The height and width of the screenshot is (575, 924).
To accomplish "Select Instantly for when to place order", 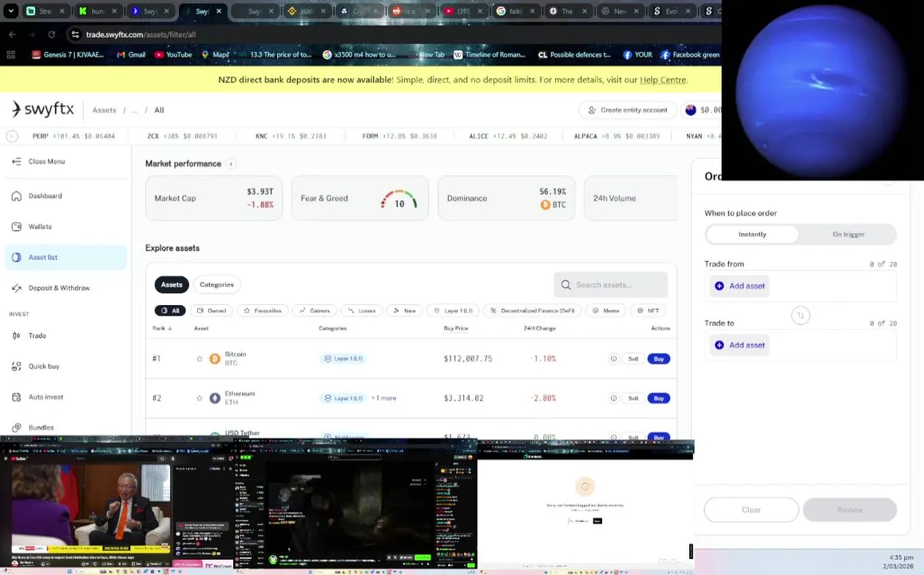I will tap(752, 235).
